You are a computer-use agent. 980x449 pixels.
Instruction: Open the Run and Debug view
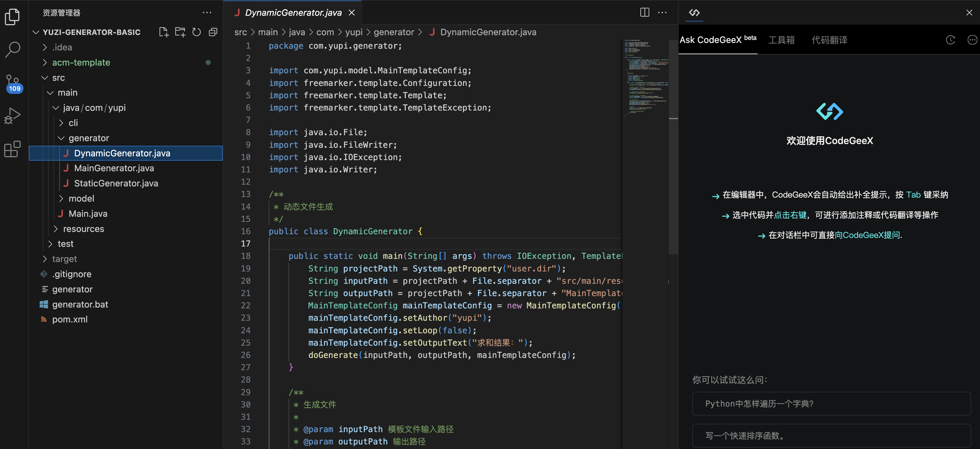click(13, 116)
